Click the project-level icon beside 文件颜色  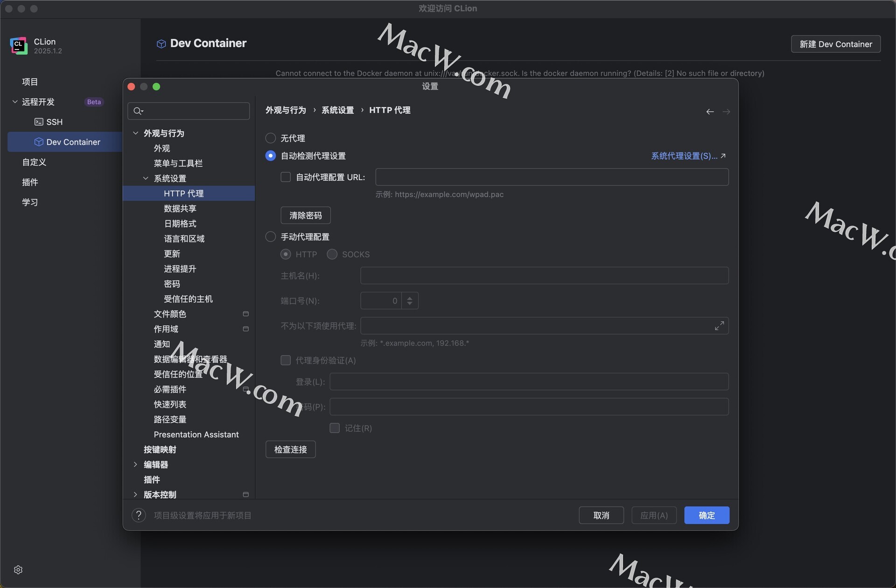coord(245,314)
